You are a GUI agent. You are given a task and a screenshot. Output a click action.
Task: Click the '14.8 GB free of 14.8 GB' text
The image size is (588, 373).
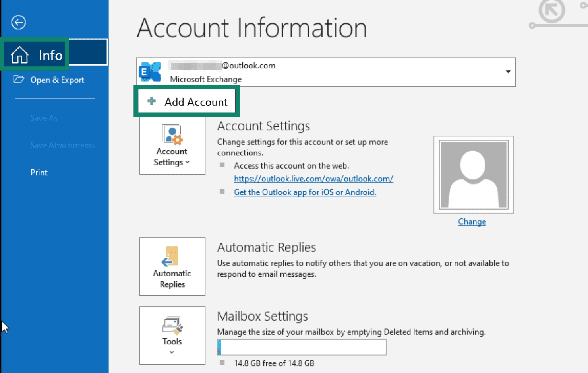[x=274, y=363]
